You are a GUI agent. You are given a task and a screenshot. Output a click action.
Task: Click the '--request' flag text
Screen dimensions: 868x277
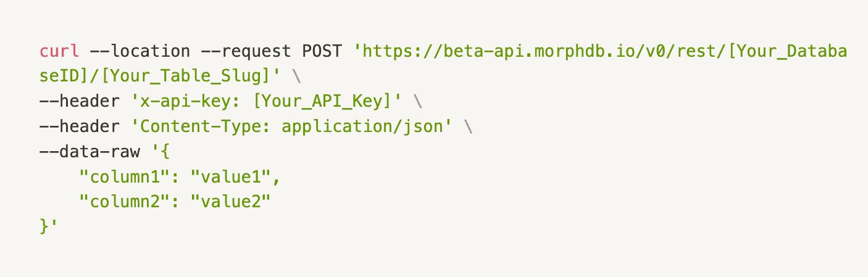click(x=246, y=51)
